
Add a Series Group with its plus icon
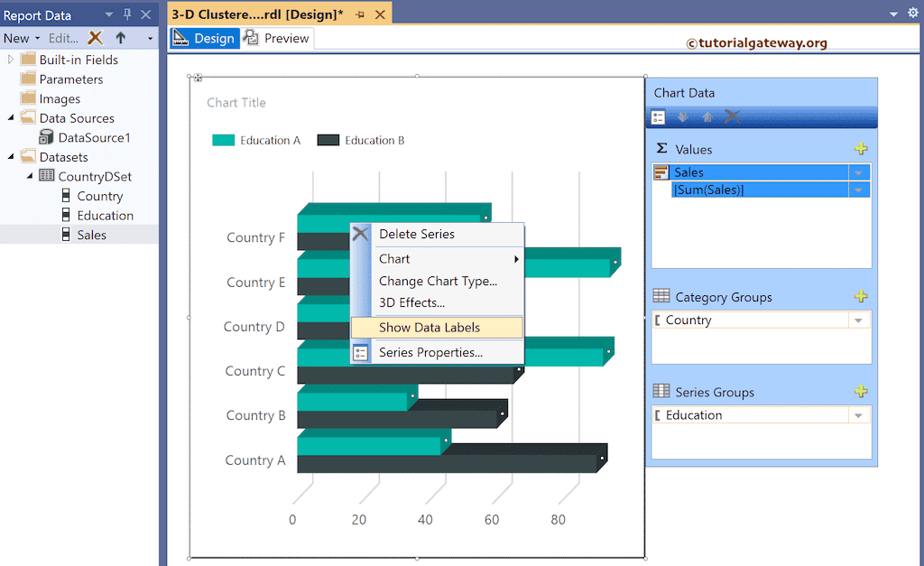(862, 392)
